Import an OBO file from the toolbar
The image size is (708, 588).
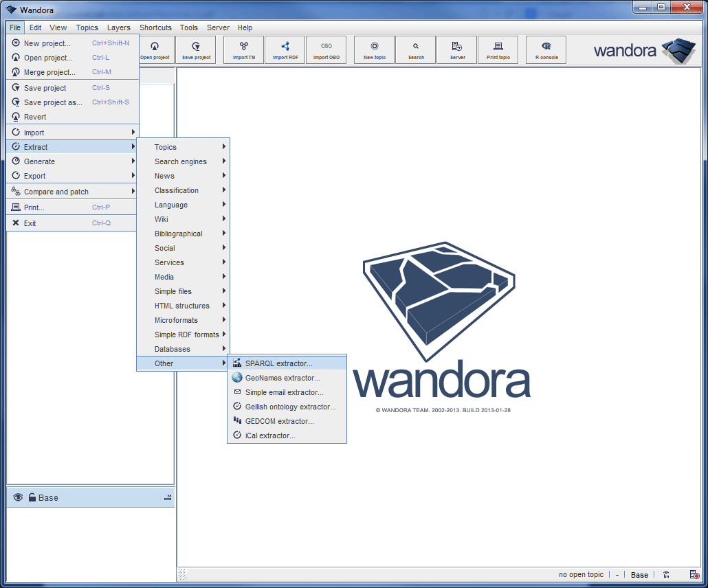point(327,49)
